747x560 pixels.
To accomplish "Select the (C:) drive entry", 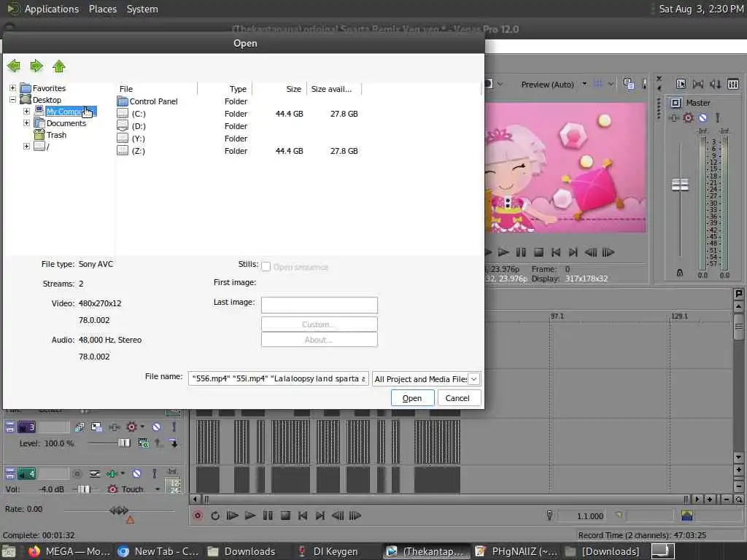I will click(138, 114).
